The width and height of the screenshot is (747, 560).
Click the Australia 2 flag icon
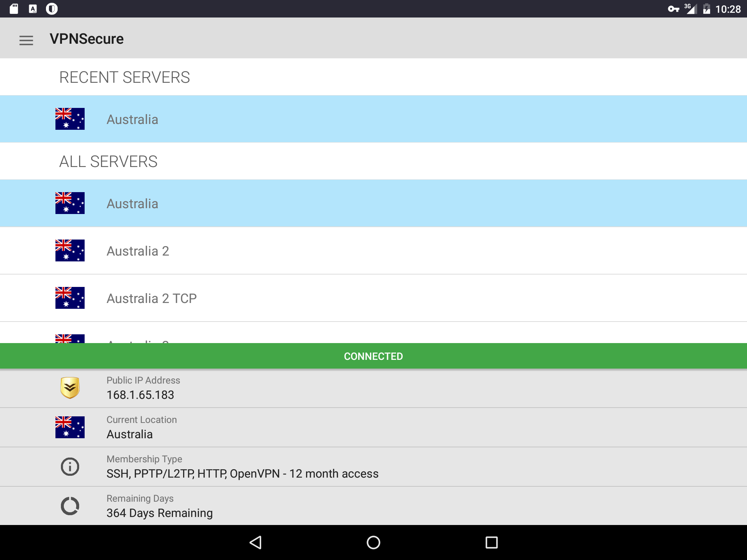(70, 250)
